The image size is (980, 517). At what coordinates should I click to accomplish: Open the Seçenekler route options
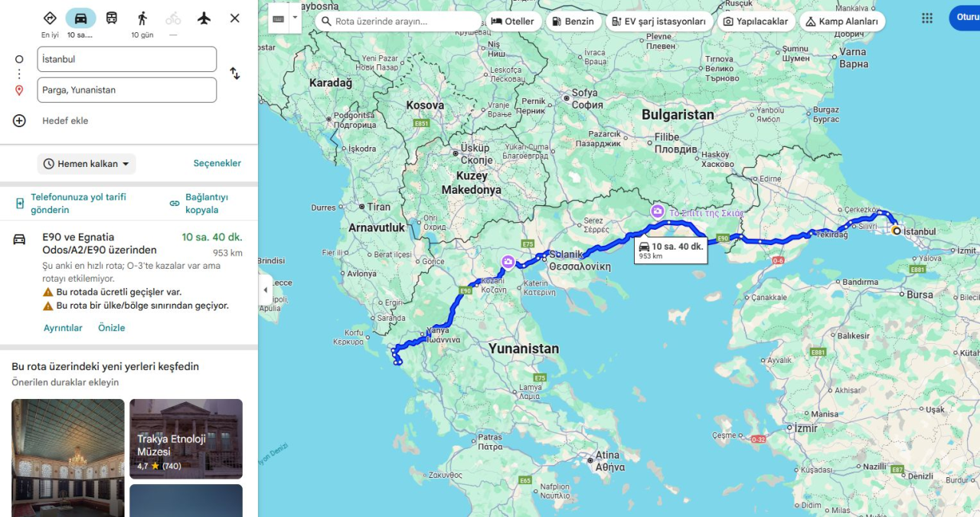coord(217,163)
